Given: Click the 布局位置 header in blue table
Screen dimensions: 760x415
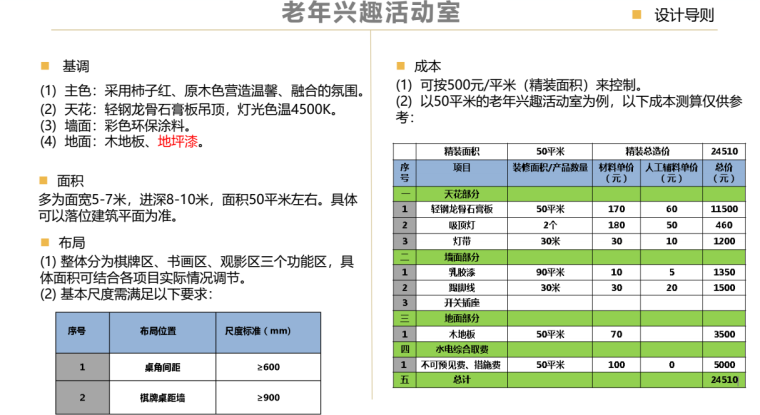Looking at the screenshot, I should 158,329.
